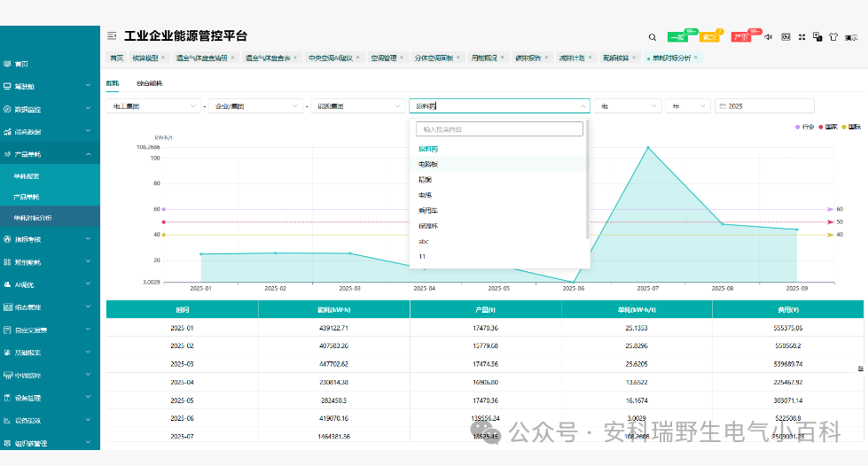Click the product dropdown list scrollbar
Screen dimensions: 868x466
(587, 180)
